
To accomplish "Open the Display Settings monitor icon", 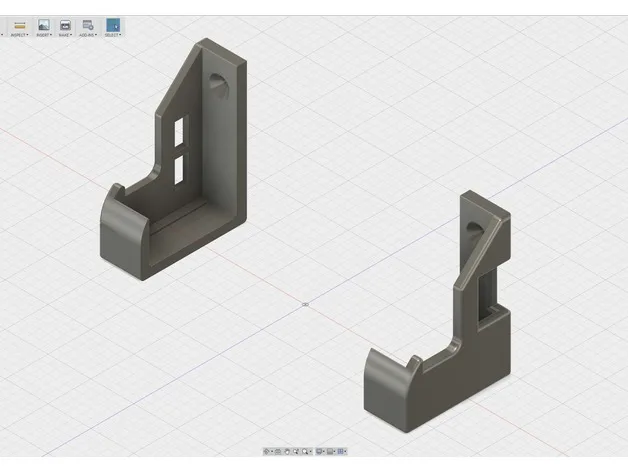I will (x=319, y=452).
